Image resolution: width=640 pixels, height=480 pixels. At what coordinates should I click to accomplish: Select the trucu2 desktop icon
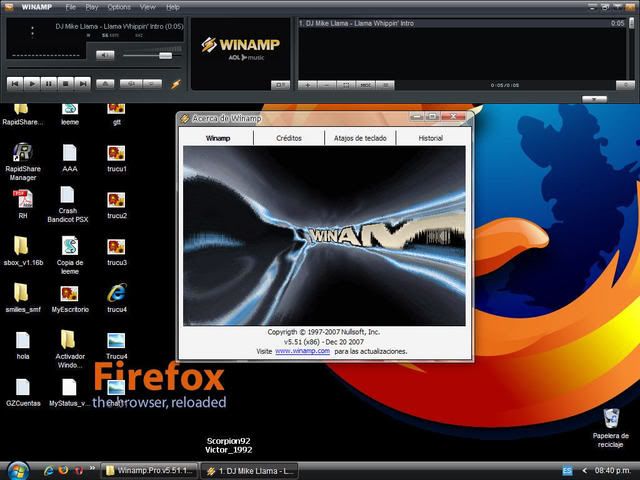[x=117, y=206]
